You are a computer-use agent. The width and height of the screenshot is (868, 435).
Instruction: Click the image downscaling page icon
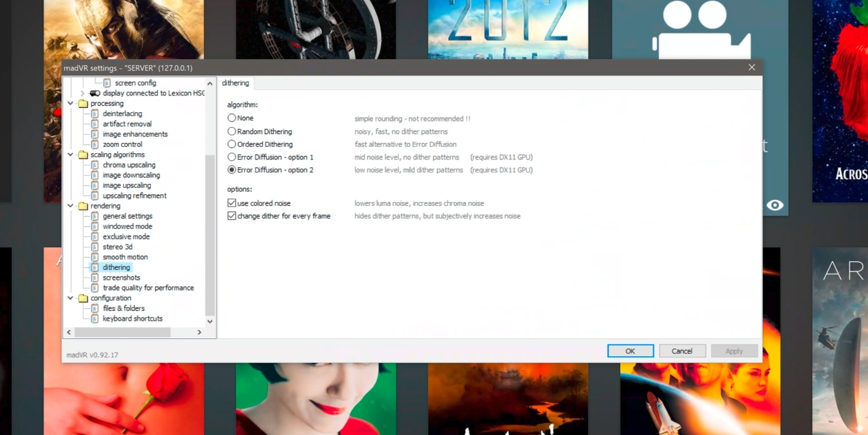click(95, 175)
